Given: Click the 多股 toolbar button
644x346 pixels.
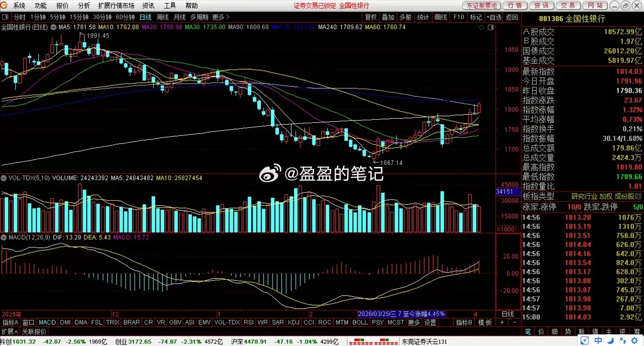Looking at the screenshot, I should [406, 17].
